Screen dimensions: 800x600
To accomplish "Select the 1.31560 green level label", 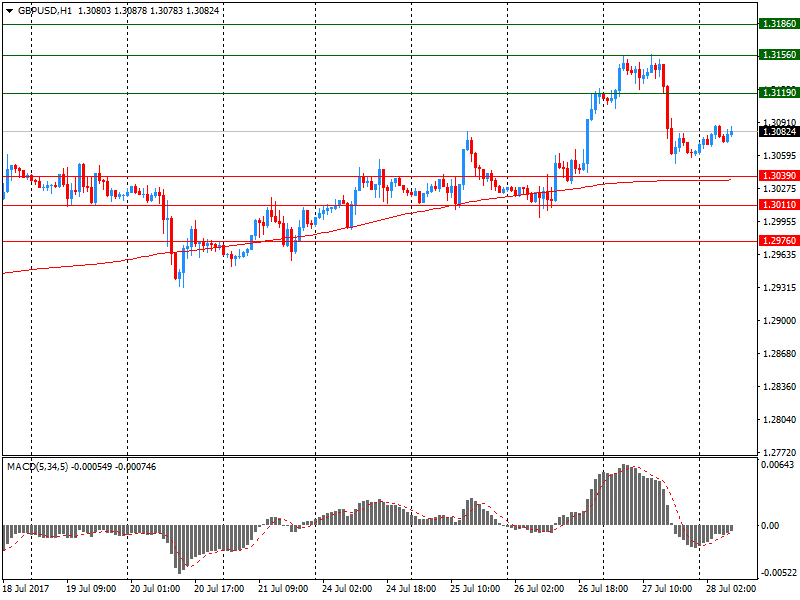I will tap(779, 55).
